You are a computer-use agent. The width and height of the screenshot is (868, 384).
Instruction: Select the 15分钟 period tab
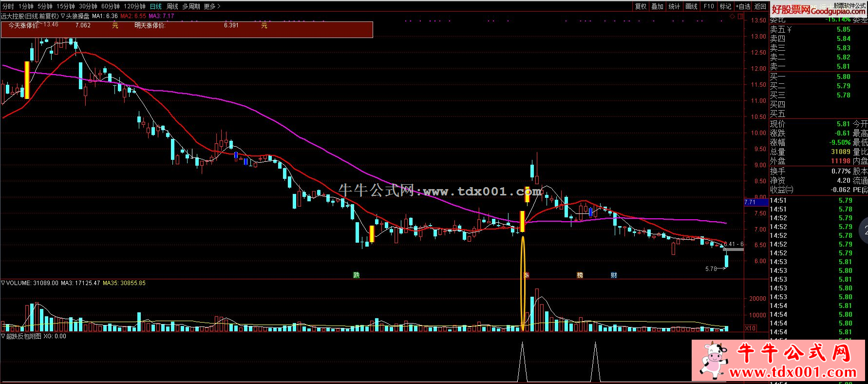coord(65,6)
